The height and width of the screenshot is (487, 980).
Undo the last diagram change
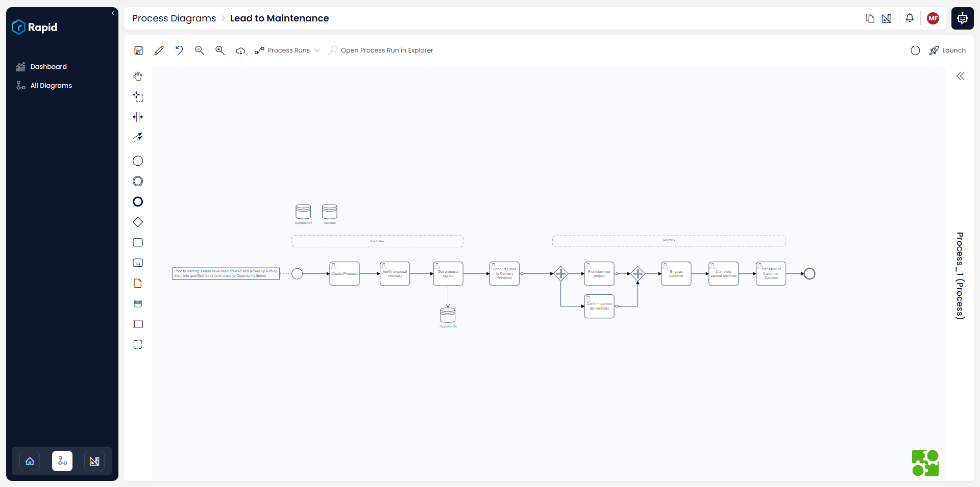tap(179, 50)
